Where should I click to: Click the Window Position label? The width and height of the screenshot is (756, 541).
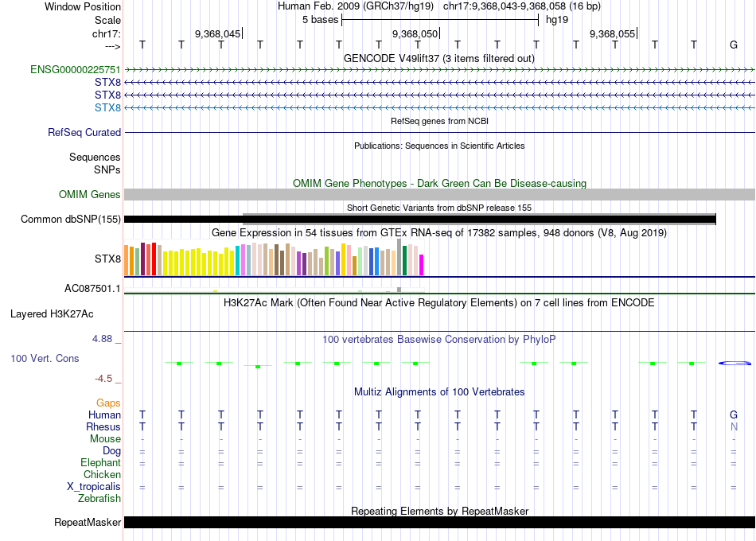pos(83,7)
